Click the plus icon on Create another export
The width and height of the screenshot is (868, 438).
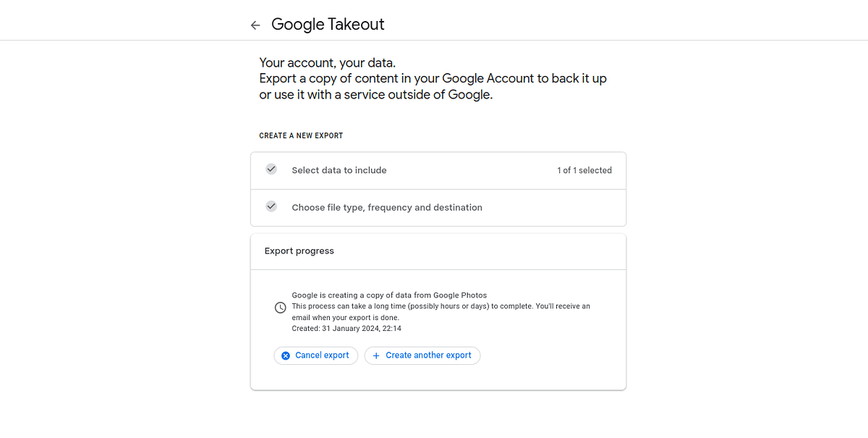click(x=376, y=355)
